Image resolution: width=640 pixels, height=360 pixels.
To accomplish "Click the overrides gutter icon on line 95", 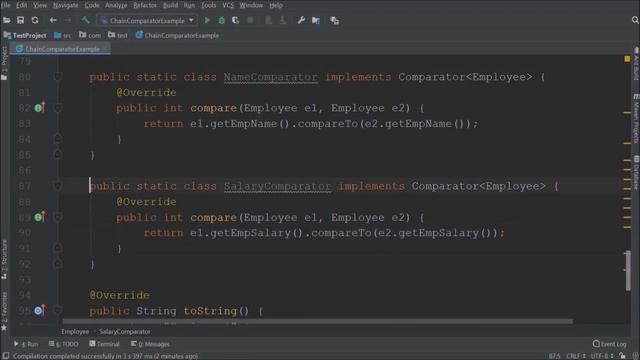I will coord(39,310).
